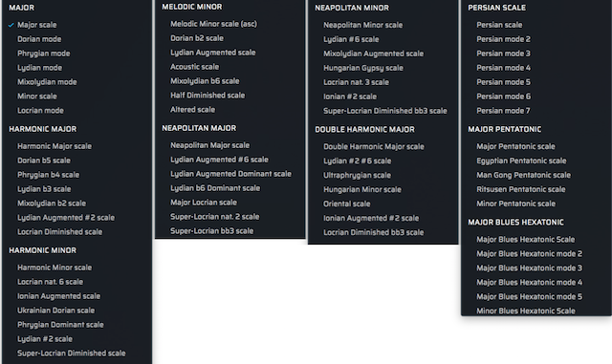The width and height of the screenshot is (612, 364).
Task: Select the checked Major scale entry
Action: 37,25
